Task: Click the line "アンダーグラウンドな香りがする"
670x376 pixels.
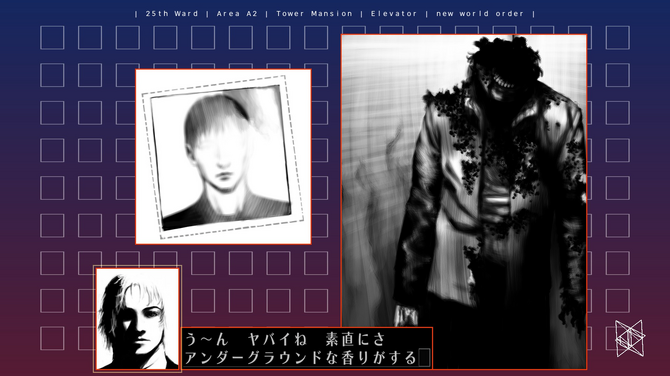Action: click(x=300, y=358)
